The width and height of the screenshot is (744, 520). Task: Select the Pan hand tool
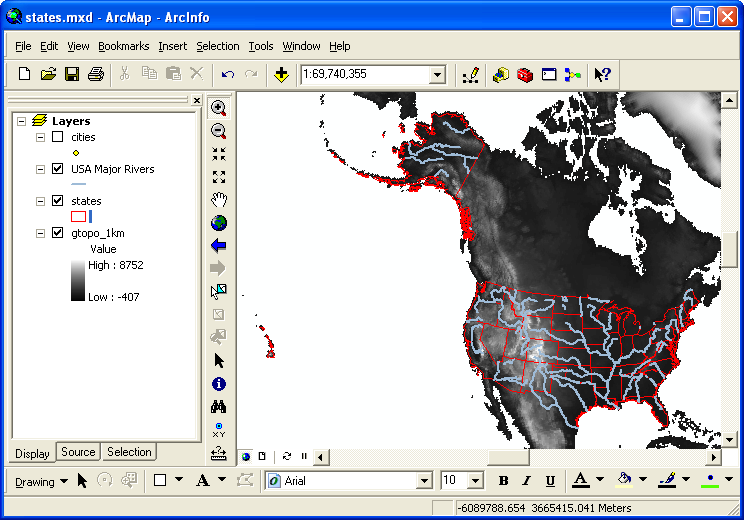pyautogui.click(x=219, y=200)
